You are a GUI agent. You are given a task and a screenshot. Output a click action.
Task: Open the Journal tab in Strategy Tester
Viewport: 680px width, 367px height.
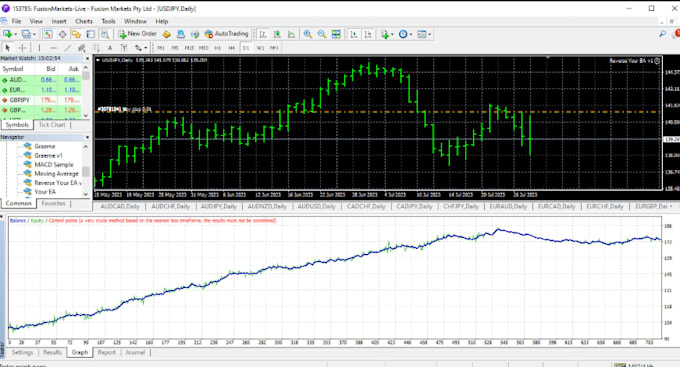point(135,352)
